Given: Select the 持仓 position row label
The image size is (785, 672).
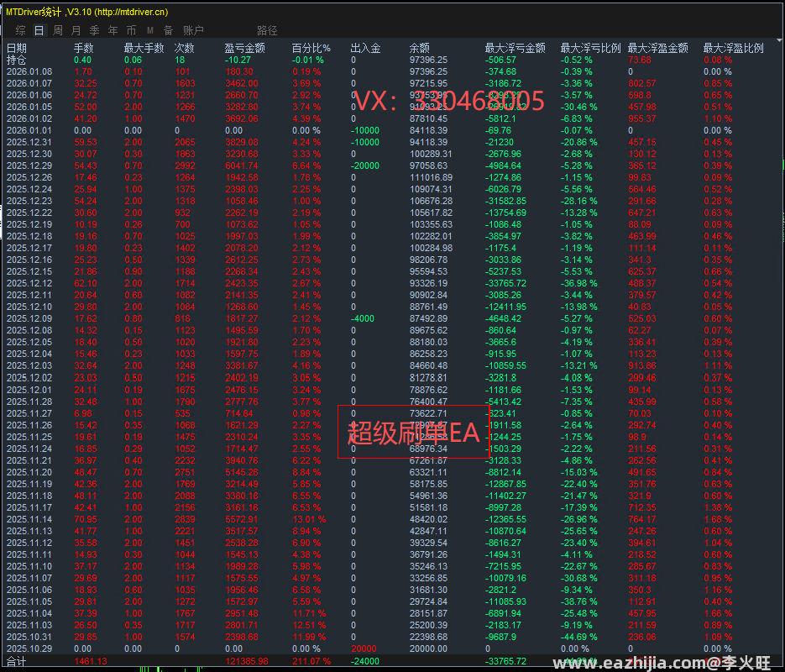Looking at the screenshot, I should click(x=17, y=60).
